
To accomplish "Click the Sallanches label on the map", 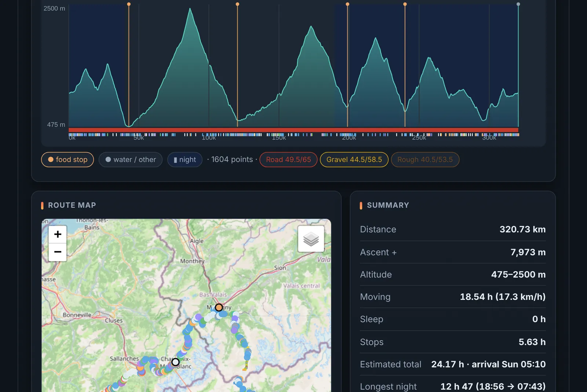I will (x=124, y=359).
